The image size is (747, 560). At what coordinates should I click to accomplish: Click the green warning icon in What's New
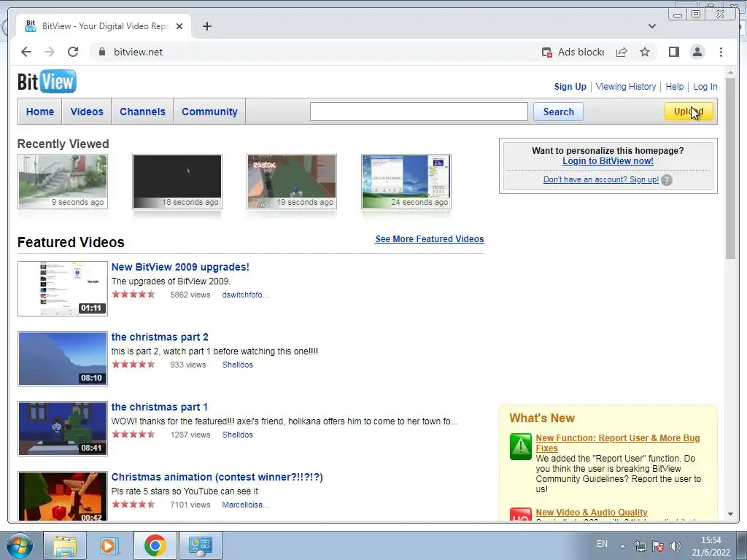(x=521, y=447)
